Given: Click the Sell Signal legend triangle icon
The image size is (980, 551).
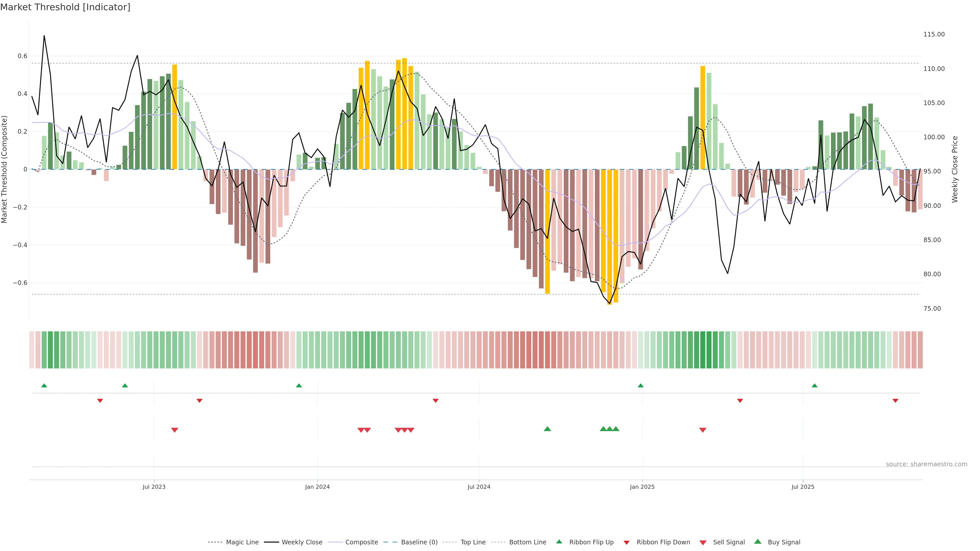Looking at the screenshot, I should pos(703,542).
